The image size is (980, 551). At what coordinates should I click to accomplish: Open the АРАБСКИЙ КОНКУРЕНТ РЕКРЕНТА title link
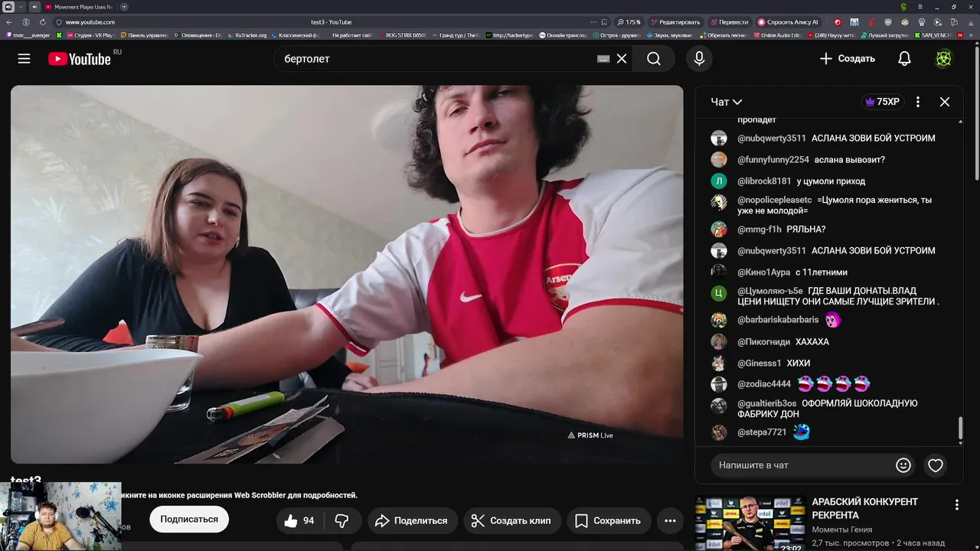[864, 508]
